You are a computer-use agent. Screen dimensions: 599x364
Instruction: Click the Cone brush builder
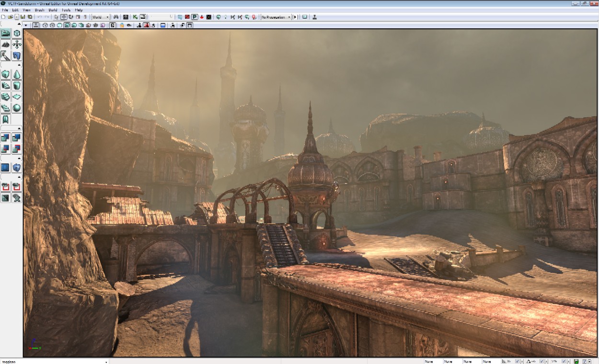coord(17,74)
